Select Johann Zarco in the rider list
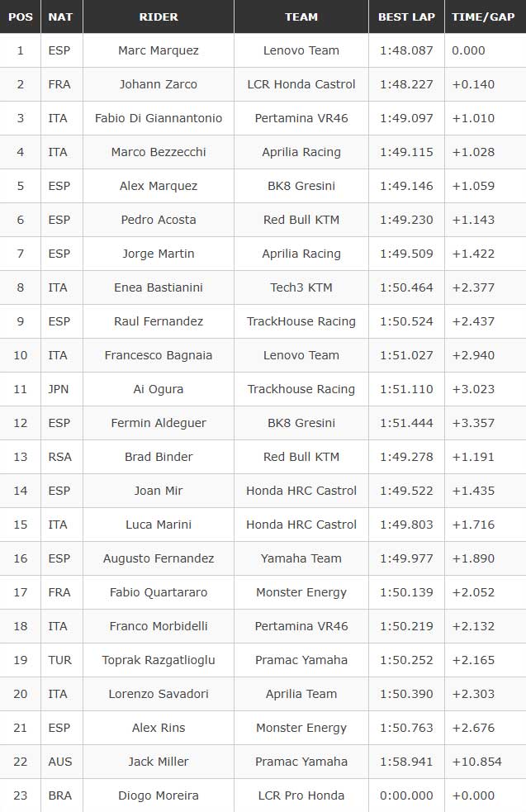526x812 pixels. 158,84
